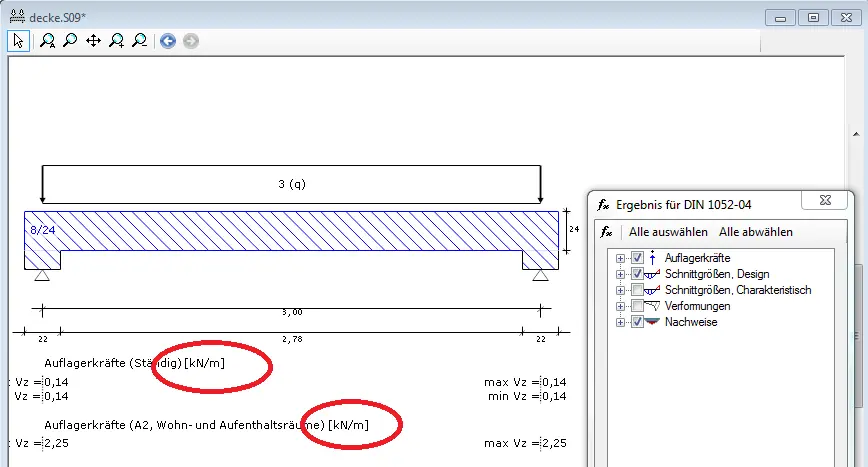Select the Schnittgrößen, Design label
Screen dimensions: 868x467
click(x=717, y=274)
